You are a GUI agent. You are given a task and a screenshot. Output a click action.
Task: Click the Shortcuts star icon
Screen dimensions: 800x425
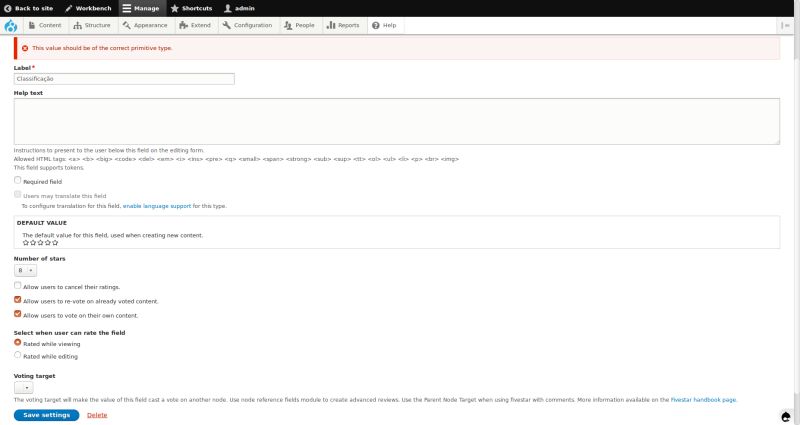pos(174,8)
